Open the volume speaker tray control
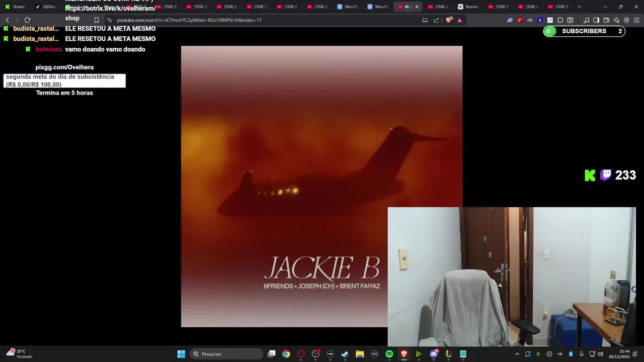Screen dimensions: 644x362 [600, 354]
